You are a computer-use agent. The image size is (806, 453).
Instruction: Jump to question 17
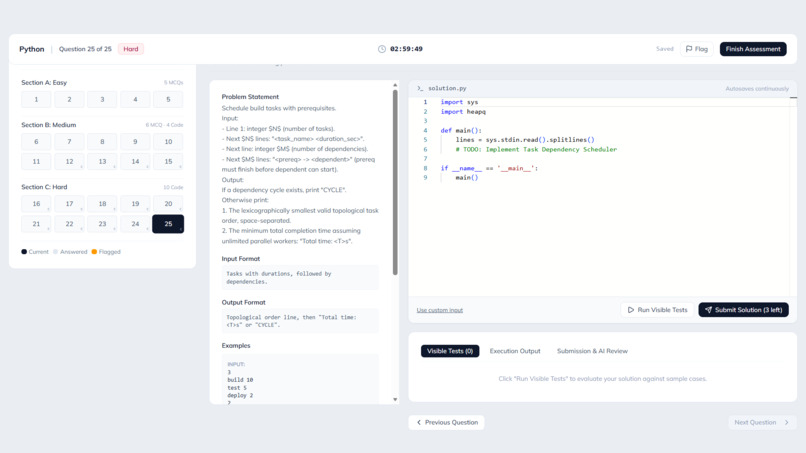pos(69,204)
